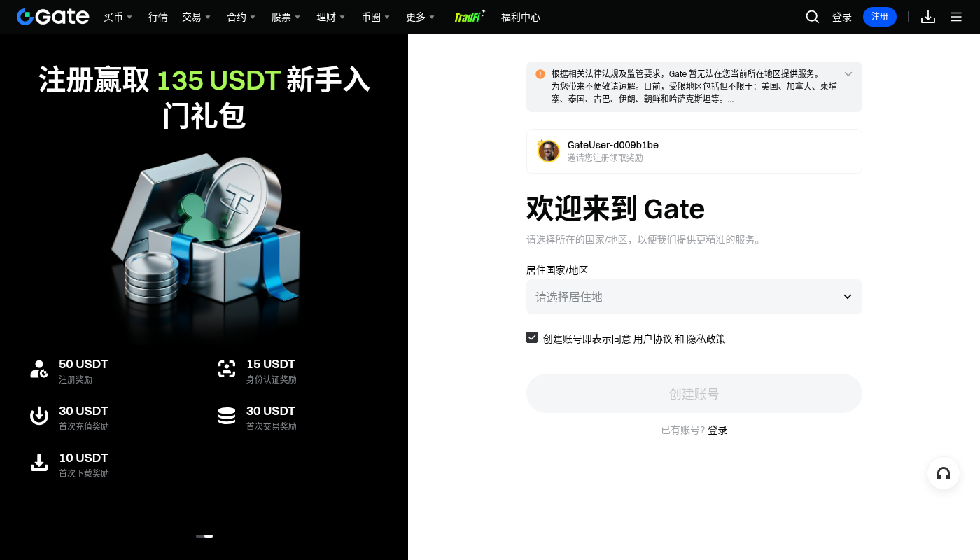Click the regulatory restriction notice text
The height and width of the screenshot is (560, 980).
tap(694, 87)
